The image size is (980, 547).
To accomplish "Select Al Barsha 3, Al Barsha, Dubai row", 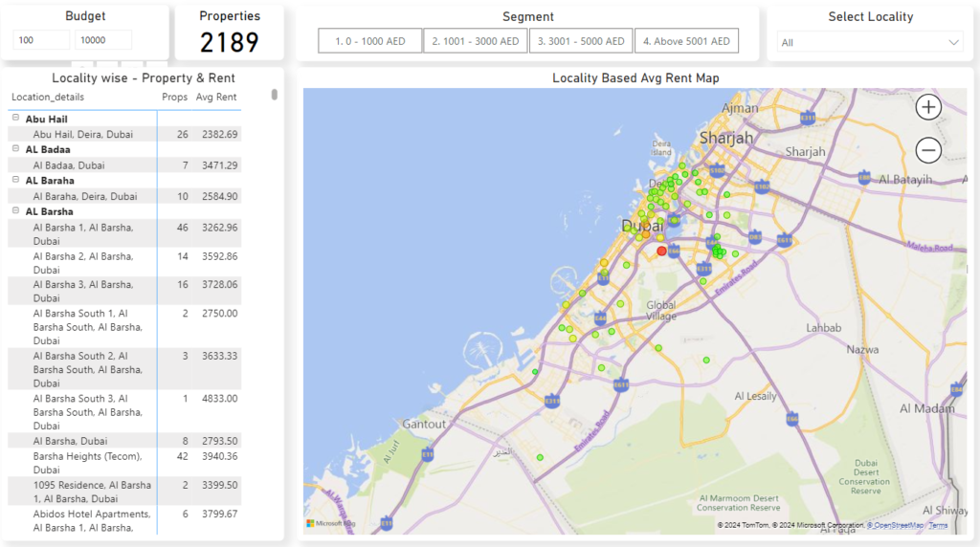I will pyautogui.click(x=124, y=291).
